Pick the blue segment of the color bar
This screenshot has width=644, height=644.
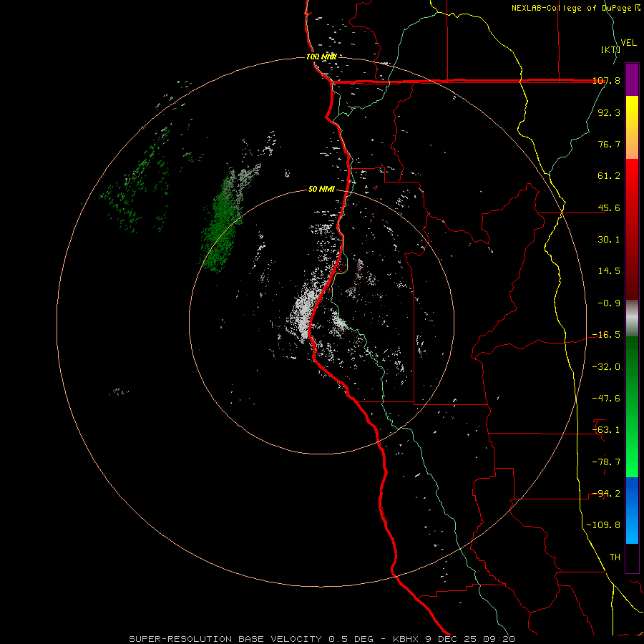click(632, 510)
